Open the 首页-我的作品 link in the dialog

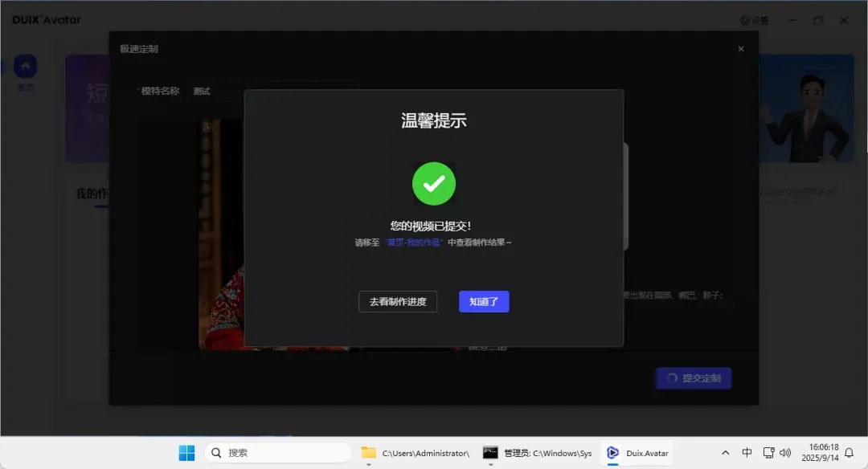coord(414,243)
